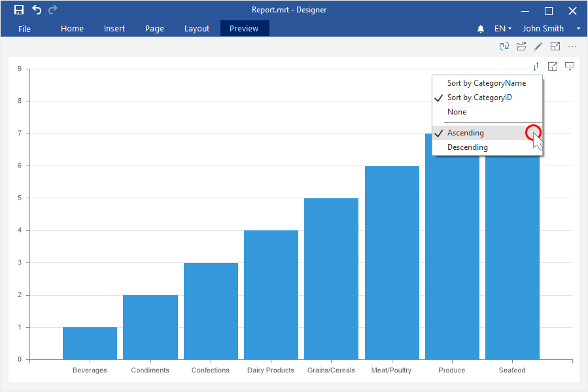Select Sort by CategoryName option
Image resolution: width=588 pixels, height=392 pixels.
pyautogui.click(x=486, y=83)
